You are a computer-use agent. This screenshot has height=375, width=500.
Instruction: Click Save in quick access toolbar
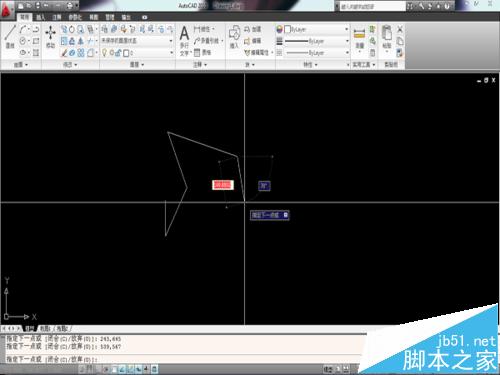[x=37, y=6]
